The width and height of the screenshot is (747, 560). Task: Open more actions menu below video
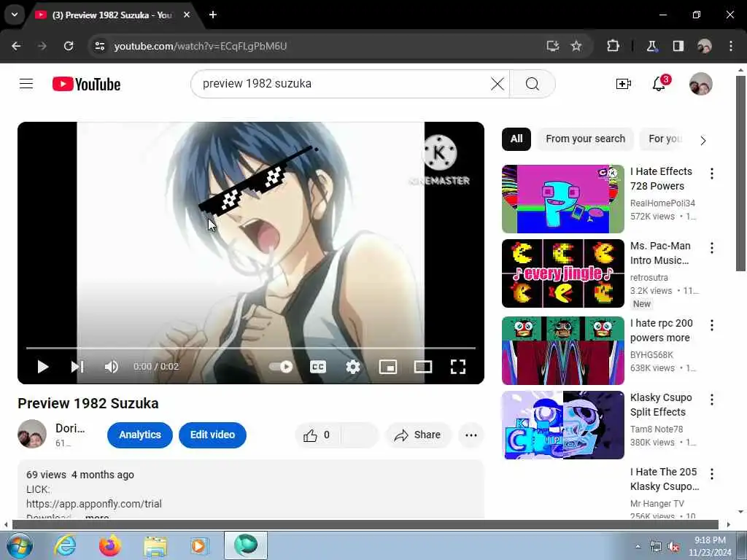pyautogui.click(x=471, y=435)
